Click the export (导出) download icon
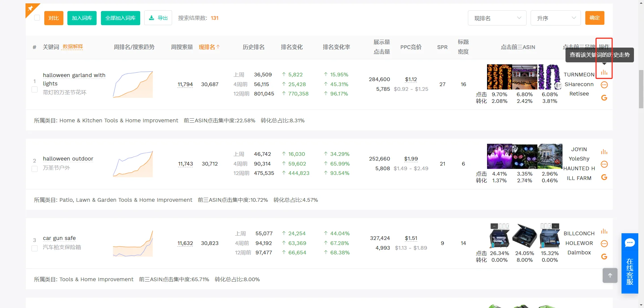Image resolution: width=644 pixels, height=308 pixels. (x=158, y=18)
